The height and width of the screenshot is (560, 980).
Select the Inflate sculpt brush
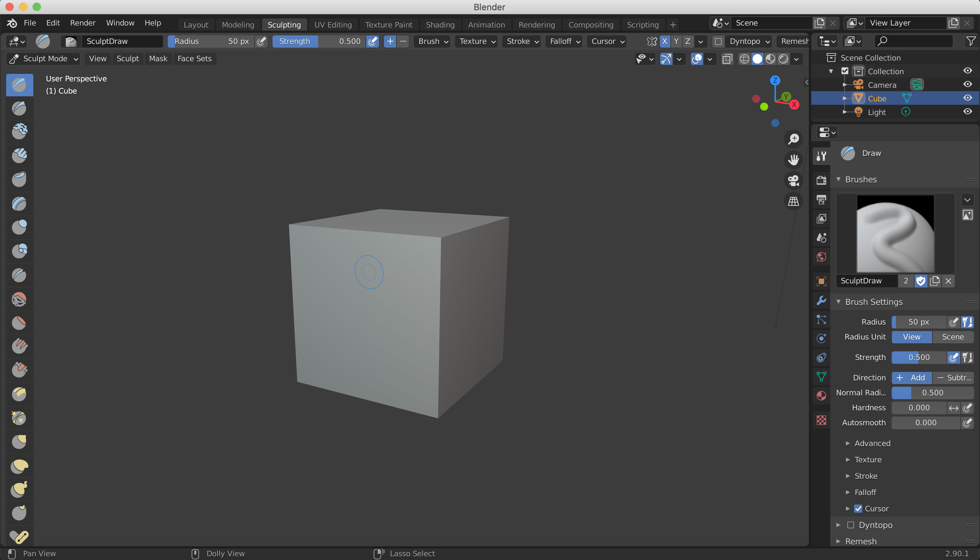click(x=19, y=227)
